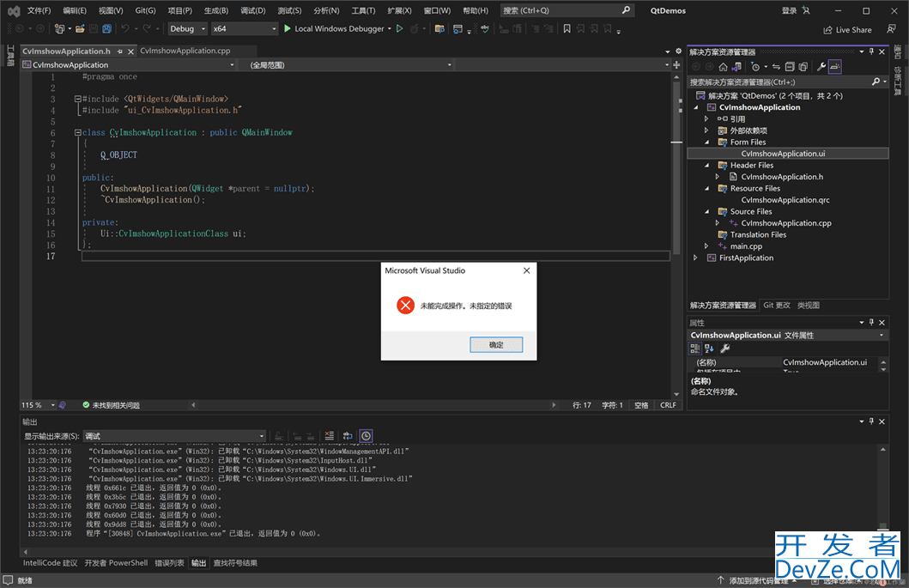Screen dimensions: 909x588
Task: Click the Undo arrow in the toolbar
Action: tap(125, 28)
